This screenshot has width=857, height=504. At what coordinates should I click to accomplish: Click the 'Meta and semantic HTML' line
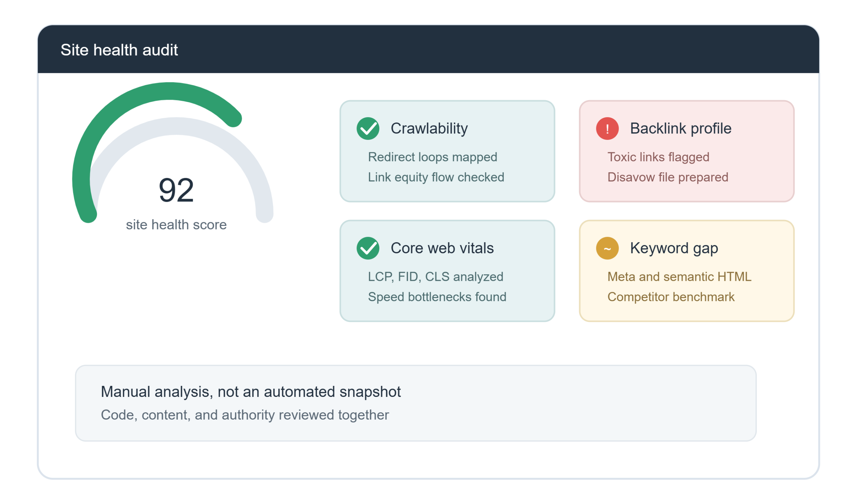[x=680, y=277]
